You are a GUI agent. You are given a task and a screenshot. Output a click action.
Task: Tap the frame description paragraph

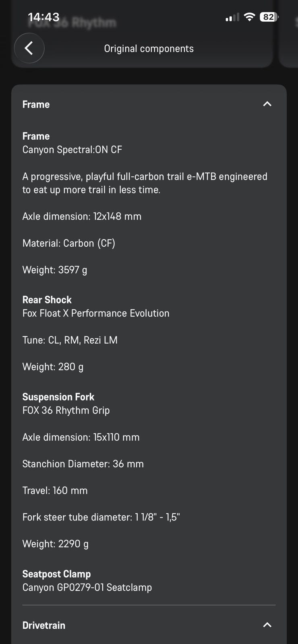145,183
